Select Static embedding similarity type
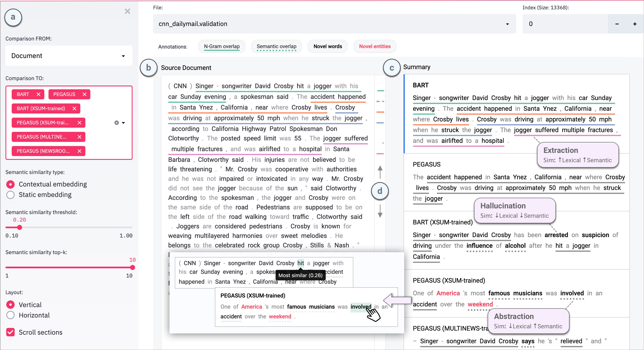This screenshot has height=350, width=644. point(10,195)
